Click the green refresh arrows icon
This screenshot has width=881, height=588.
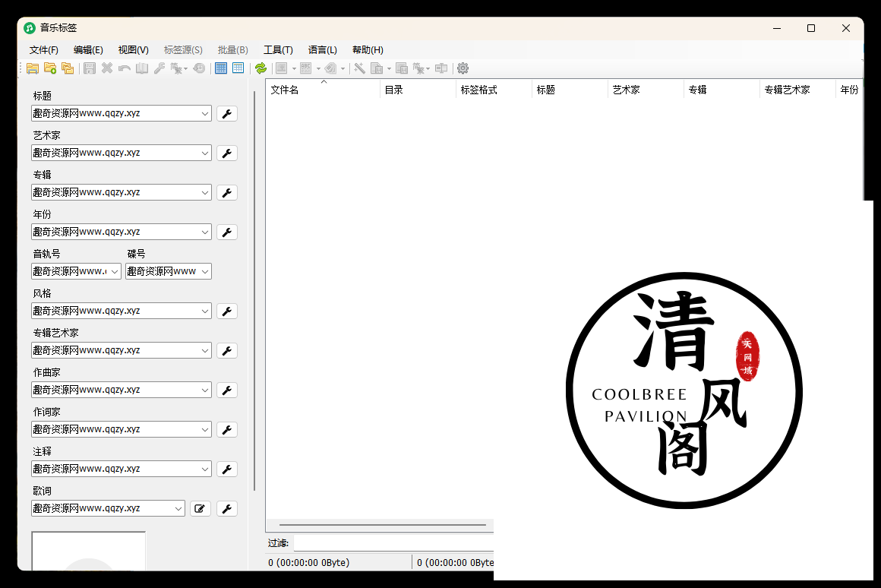tap(261, 68)
